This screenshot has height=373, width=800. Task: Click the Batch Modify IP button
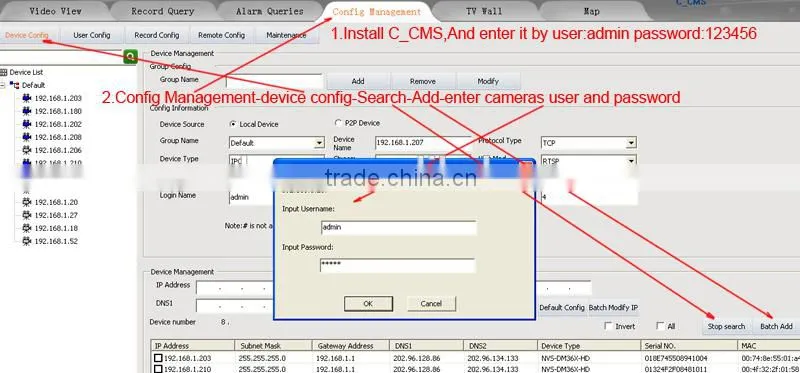613,308
